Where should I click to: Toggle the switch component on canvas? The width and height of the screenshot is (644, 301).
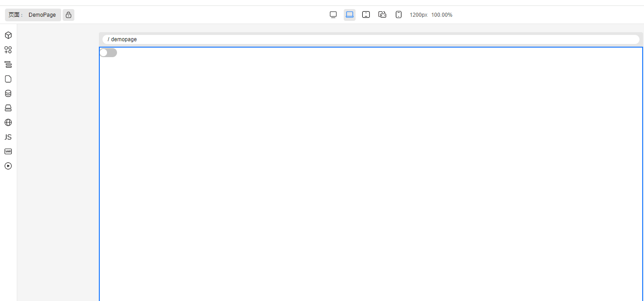pos(108,53)
